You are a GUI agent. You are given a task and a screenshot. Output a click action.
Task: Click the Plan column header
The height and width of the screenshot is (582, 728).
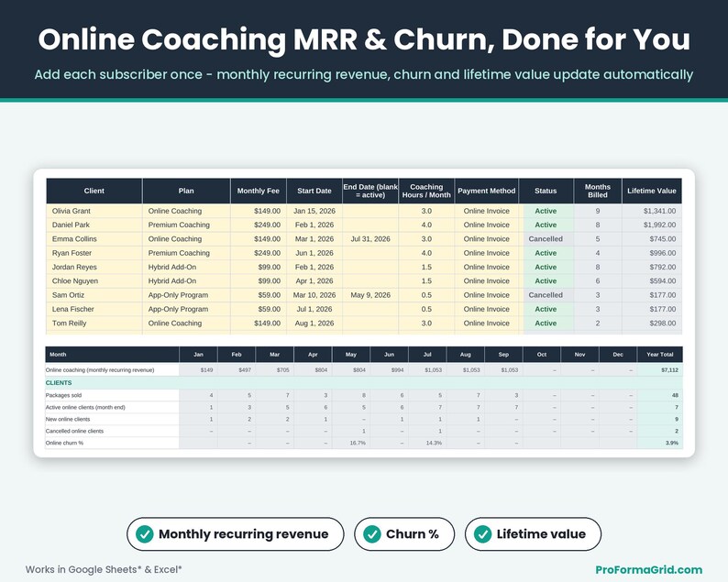pyautogui.click(x=186, y=191)
